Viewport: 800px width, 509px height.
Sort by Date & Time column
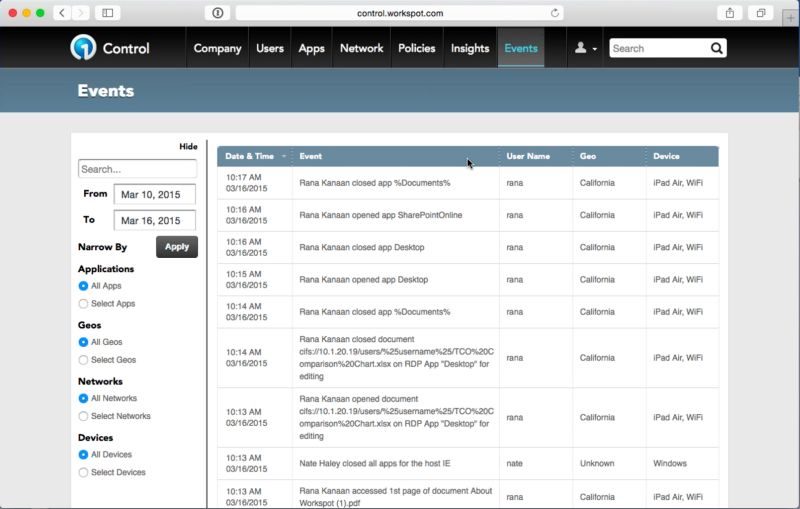pos(255,156)
